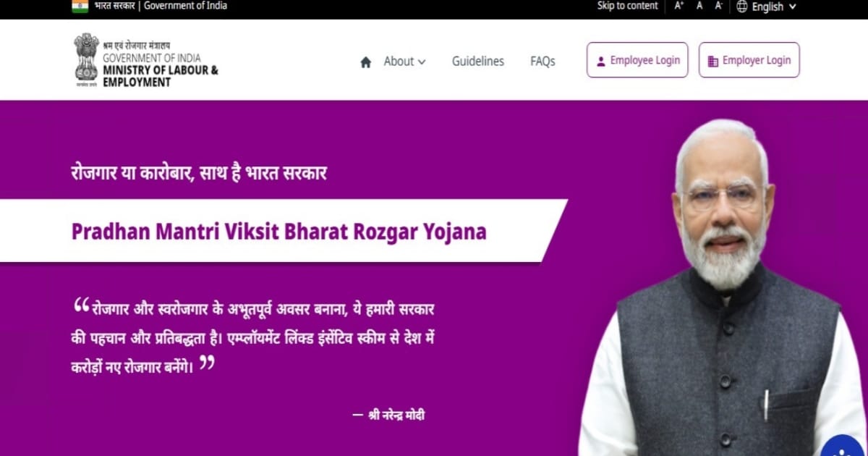Open the FAQs menu item

click(542, 62)
